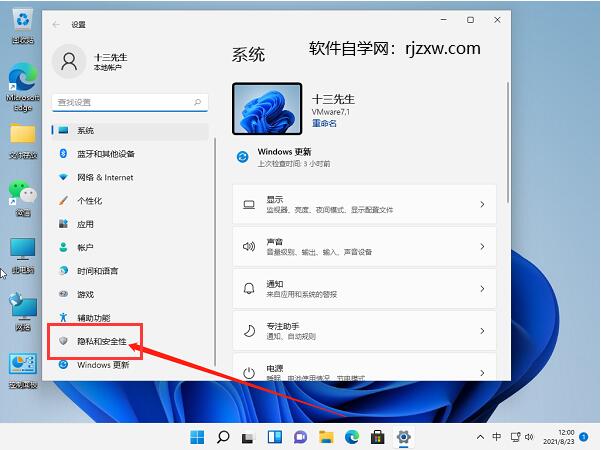Click the display monitor icon in 显示 row

pos(249,205)
